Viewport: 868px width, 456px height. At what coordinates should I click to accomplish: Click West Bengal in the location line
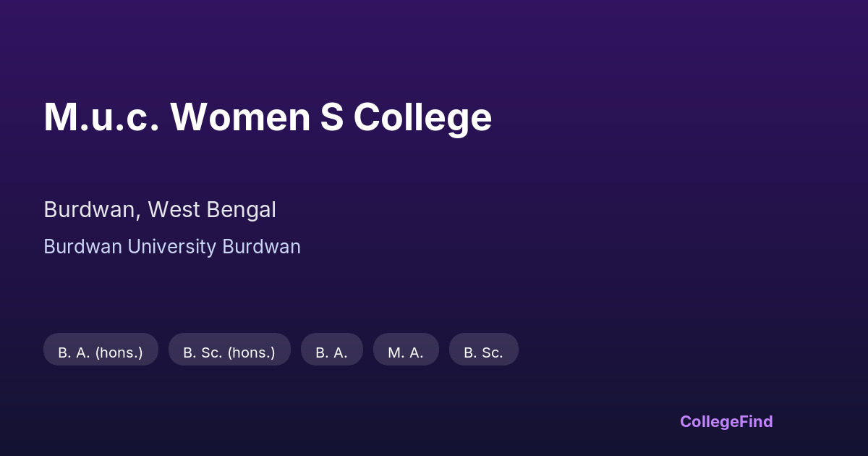point(212,210)
